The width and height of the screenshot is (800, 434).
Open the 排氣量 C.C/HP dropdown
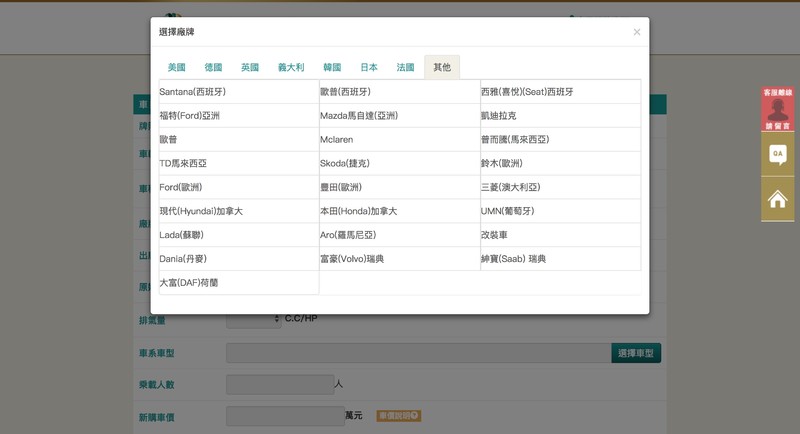pyautogui.click(x=254, y=320)
